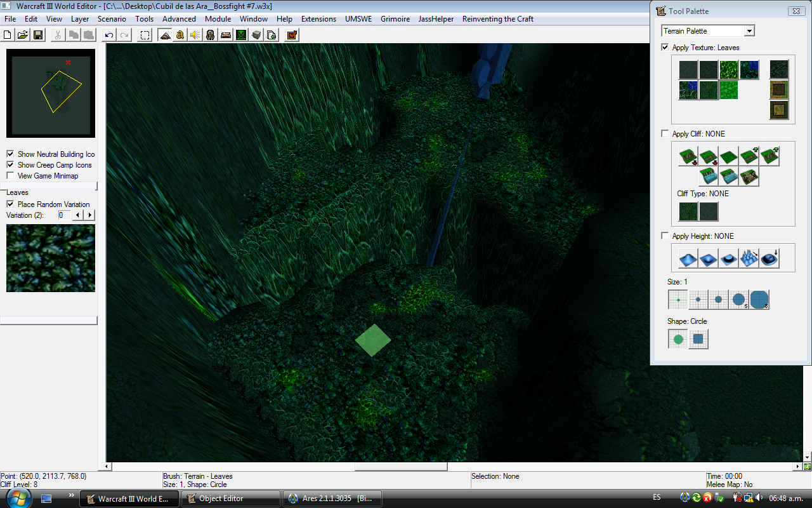Select the Noise height tool

pos(749,258)
